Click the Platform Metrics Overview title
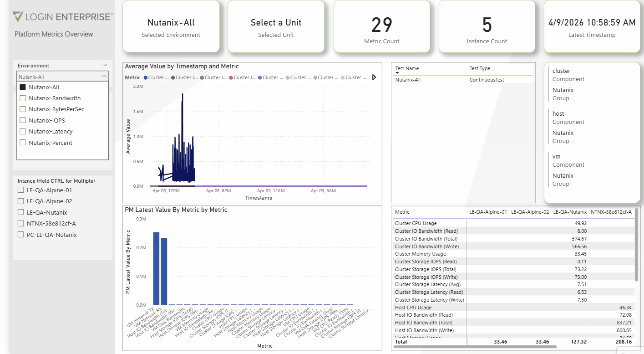Viewport: 644px width, 354px height. tap(54, 34)
